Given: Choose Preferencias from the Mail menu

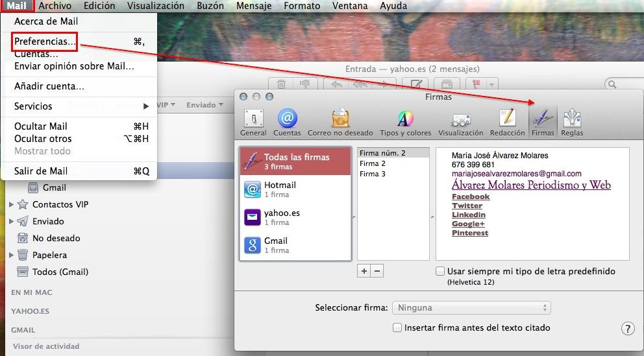Looking at the screenshot, I should 45,42.
